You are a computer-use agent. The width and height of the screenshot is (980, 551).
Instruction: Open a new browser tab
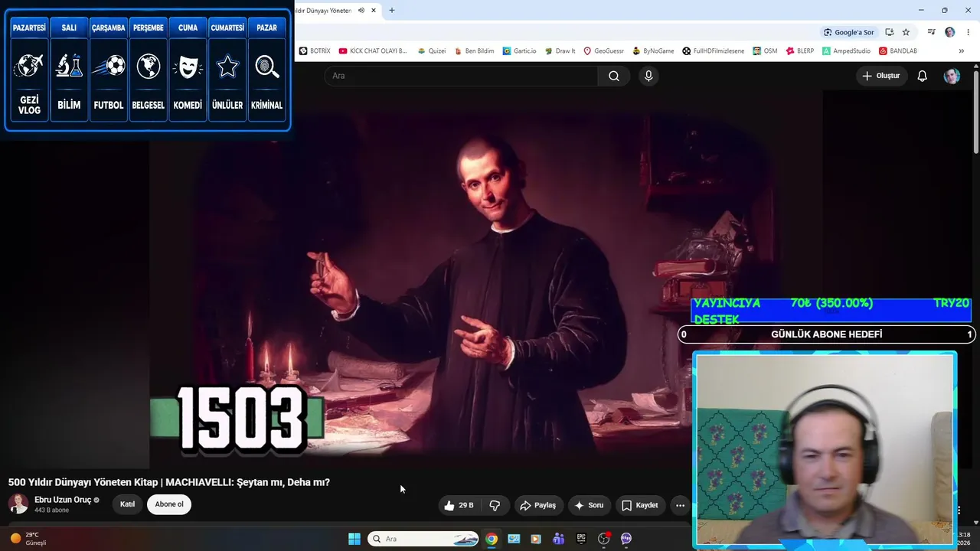click(x=392, y=11)
